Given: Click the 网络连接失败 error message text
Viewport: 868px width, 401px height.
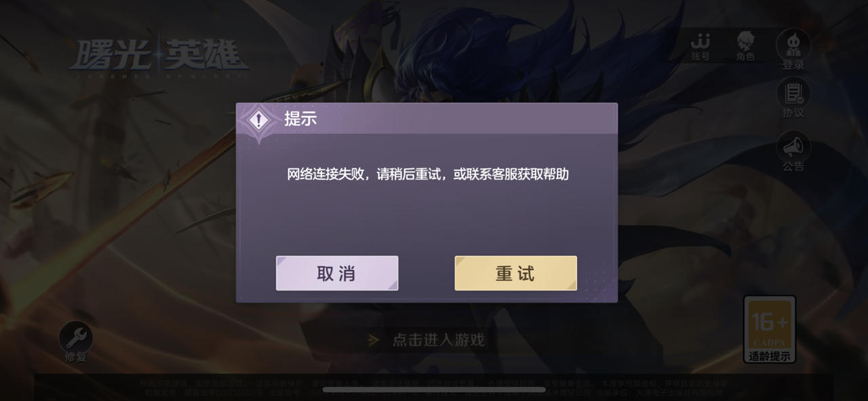Looking at the screenshot, I should [427, 174].
